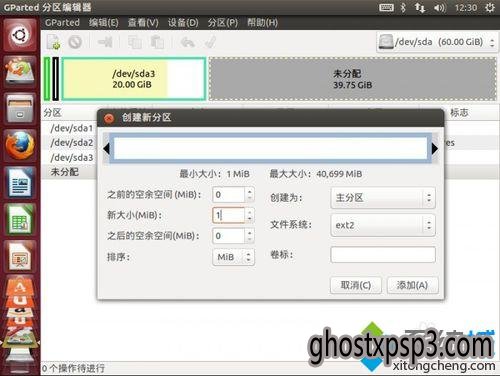Select the /dev/sda1 row in list
Screen dimensions: 500x376
[x=72, y=128]
